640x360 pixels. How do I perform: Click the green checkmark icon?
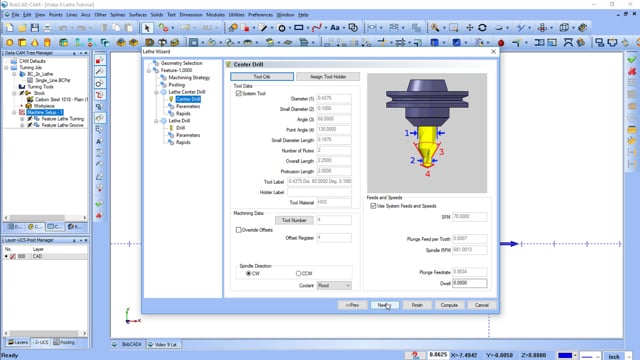(x=632, y=60)
